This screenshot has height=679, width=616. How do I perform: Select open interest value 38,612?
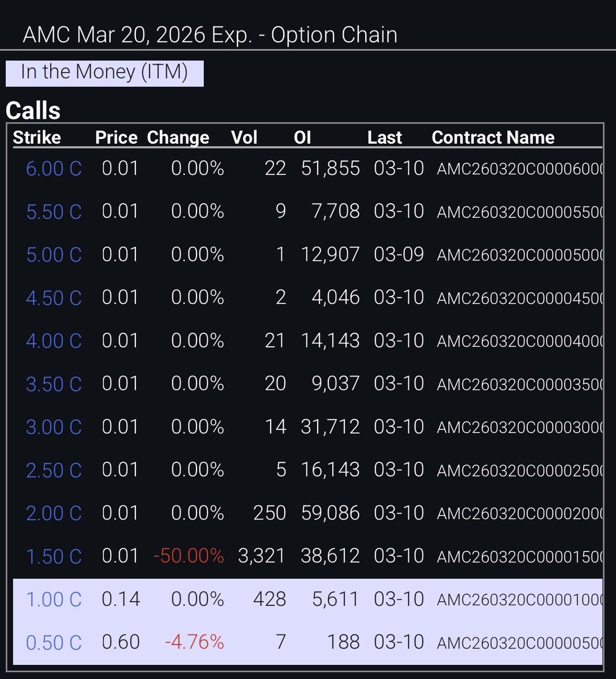(330, 556)
